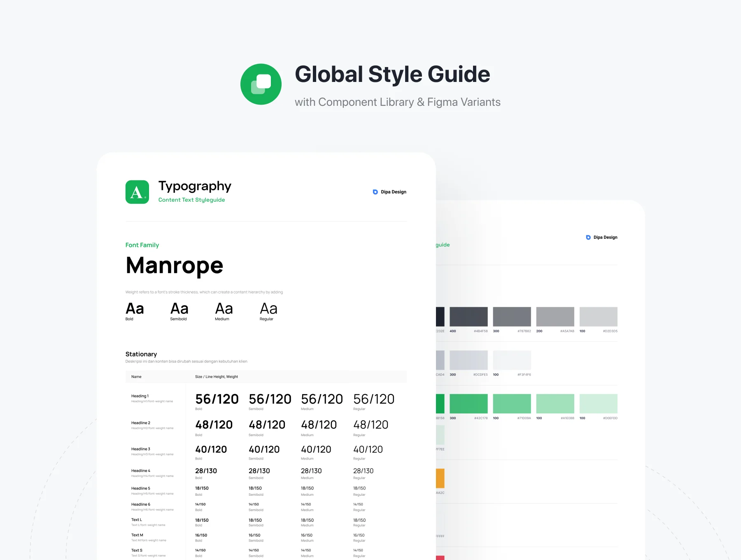The width and height of the screenshot is (741, 560).
Task: Click the 'Stationary' section heading
Action: [x=141, y=354]
